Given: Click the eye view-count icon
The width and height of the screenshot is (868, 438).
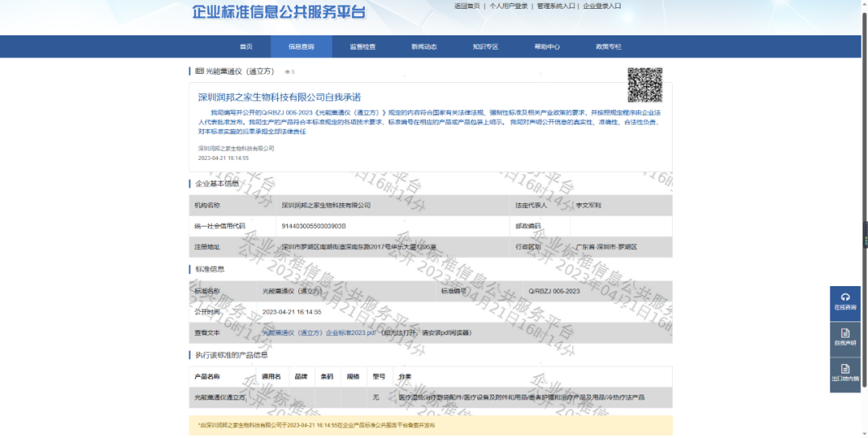Looking at the screenshot, I should pos(287,72).
